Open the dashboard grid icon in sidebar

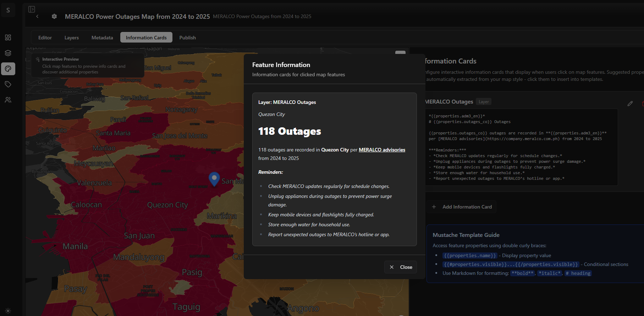pos(8,38)
